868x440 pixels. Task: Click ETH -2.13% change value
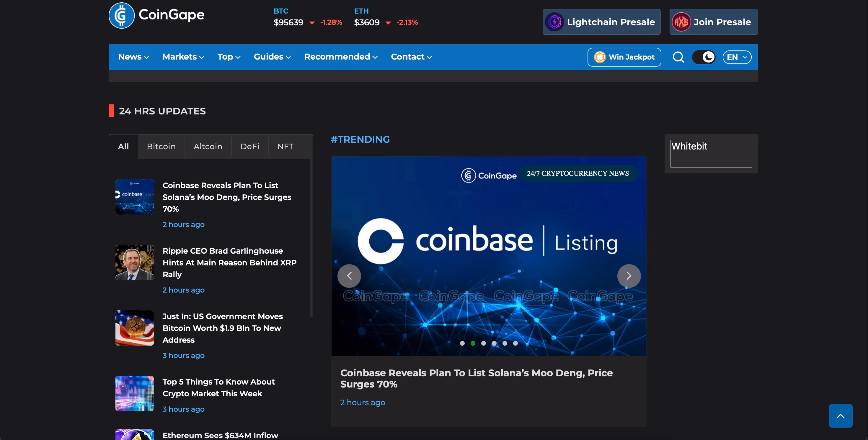coord(407,22)
